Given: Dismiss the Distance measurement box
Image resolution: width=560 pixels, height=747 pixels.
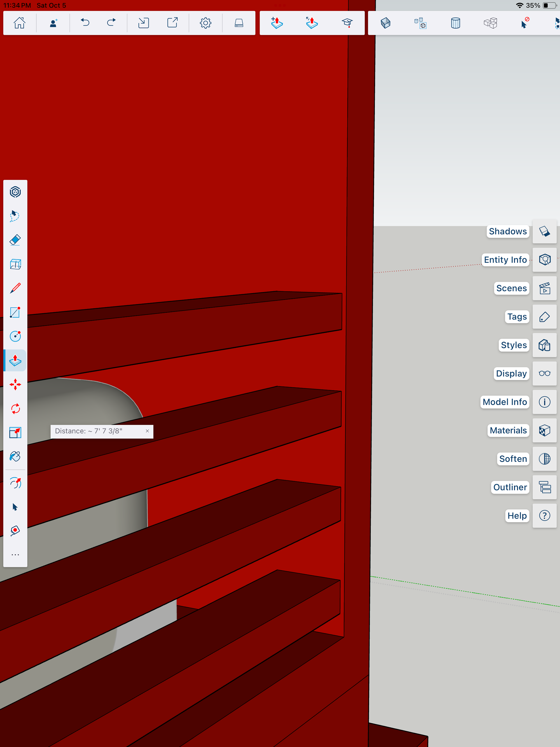Looking at the screenshot, I should pos(147,431).
